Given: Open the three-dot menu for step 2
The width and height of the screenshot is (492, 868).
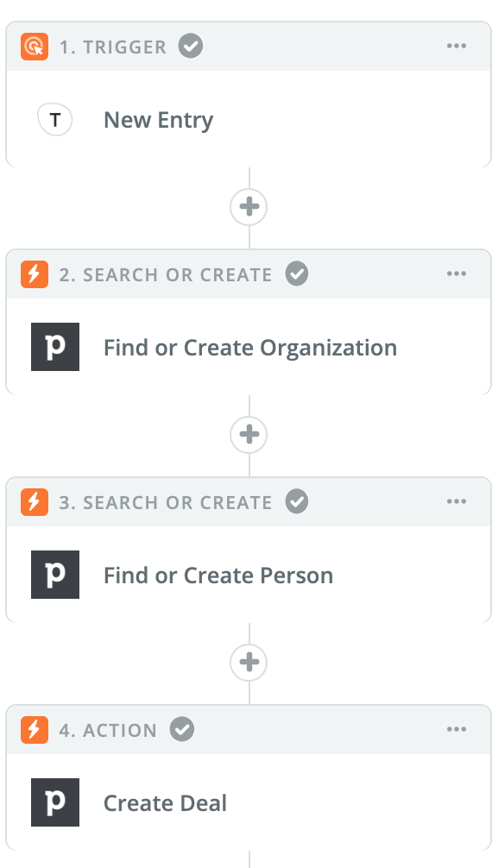Looking at the screenshot, I should 457,274.
